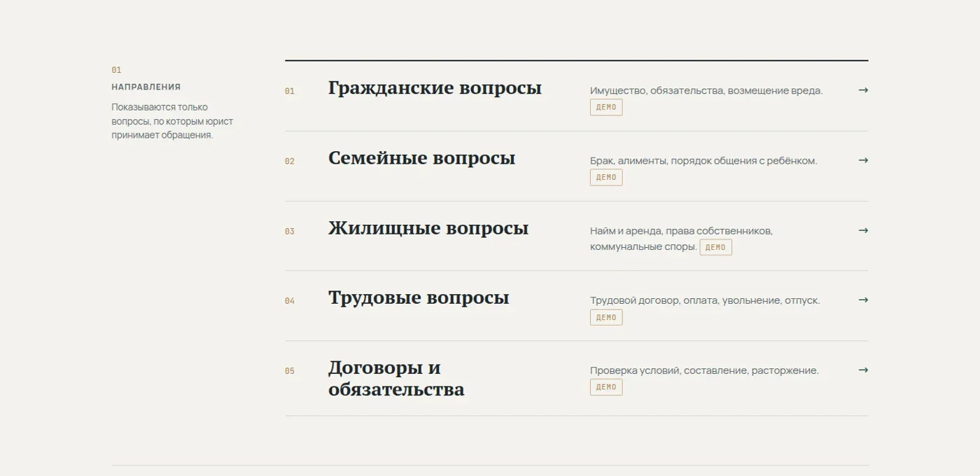Click the text Имущество, обязательства, возмещение вреда
This screenshot has height=476, width=980.
706,90
